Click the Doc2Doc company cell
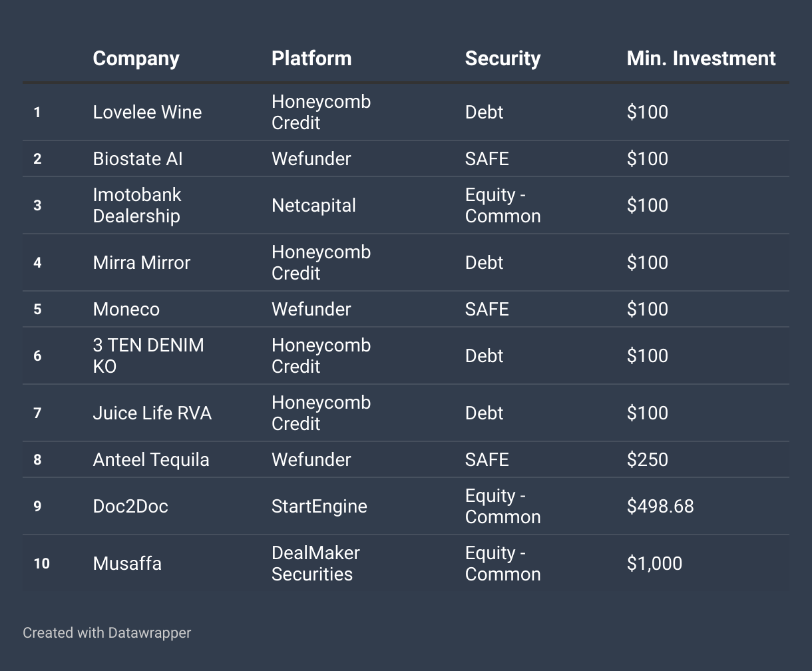Image resolution: width=812 pixels, height=671 pixels. pyautogui.click(x=130, y=506)
